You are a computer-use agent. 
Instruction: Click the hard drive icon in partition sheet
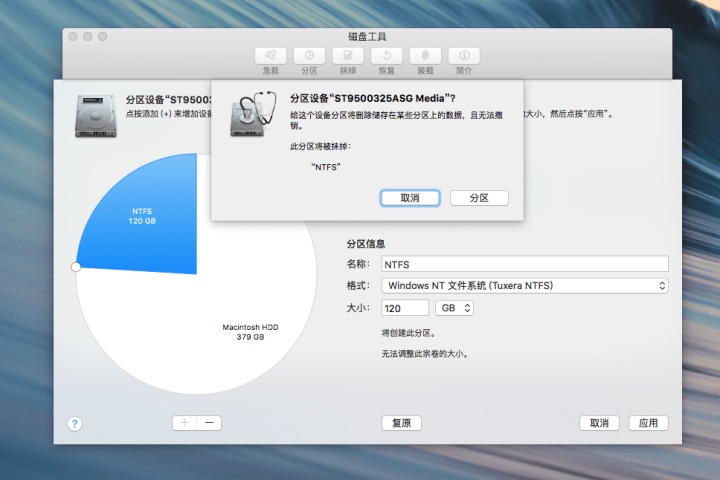click(x=96, y=116)
